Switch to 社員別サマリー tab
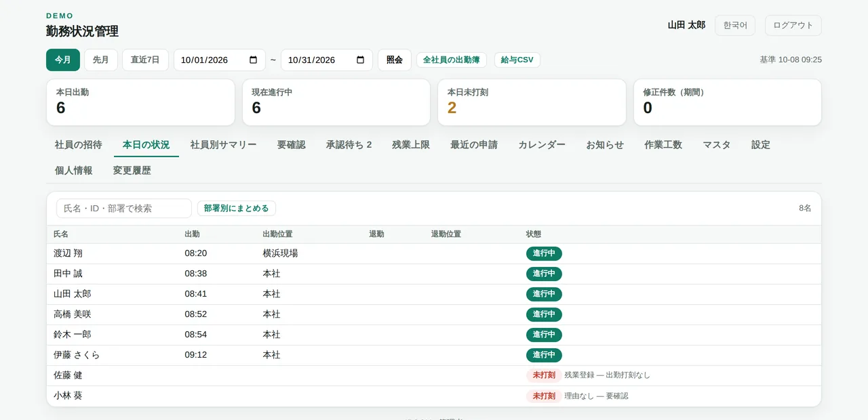The height and width of the screenshot is (420, 868). 224,144
